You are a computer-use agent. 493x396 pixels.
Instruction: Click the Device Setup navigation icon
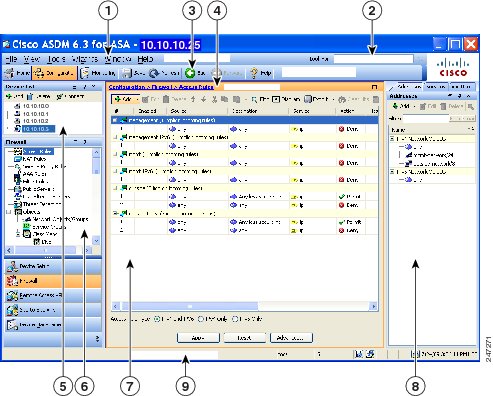13,266
